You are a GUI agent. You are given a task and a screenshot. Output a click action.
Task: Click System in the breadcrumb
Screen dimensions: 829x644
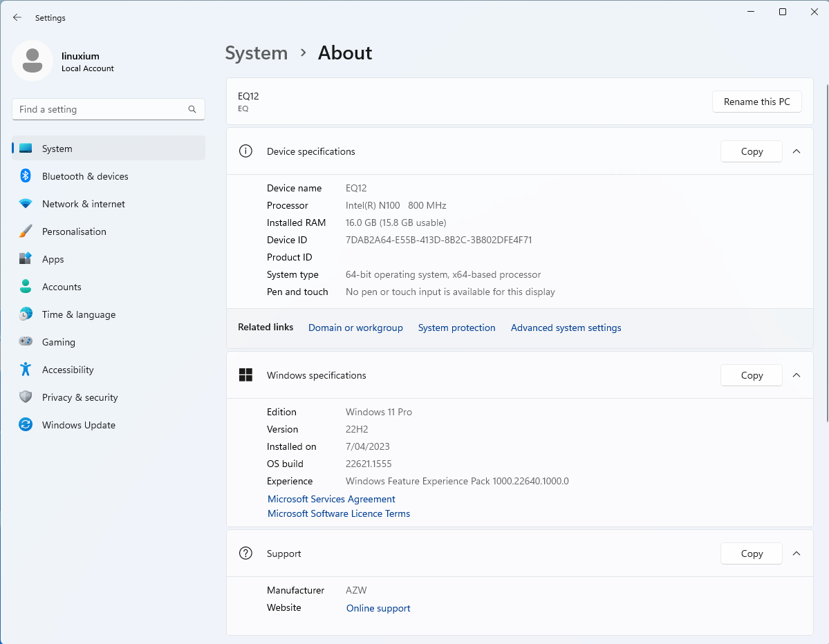pyautogui.click(x=256, y=53)
